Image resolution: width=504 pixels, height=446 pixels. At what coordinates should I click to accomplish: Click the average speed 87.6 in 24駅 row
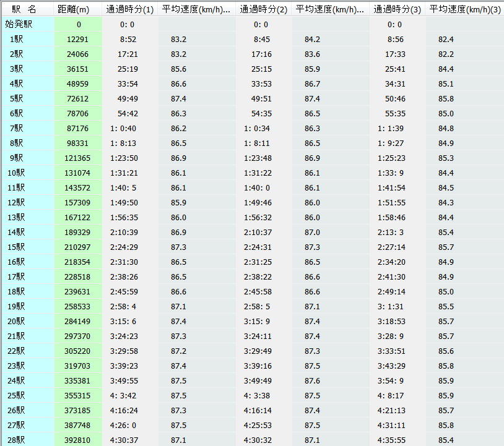point(313,380)
